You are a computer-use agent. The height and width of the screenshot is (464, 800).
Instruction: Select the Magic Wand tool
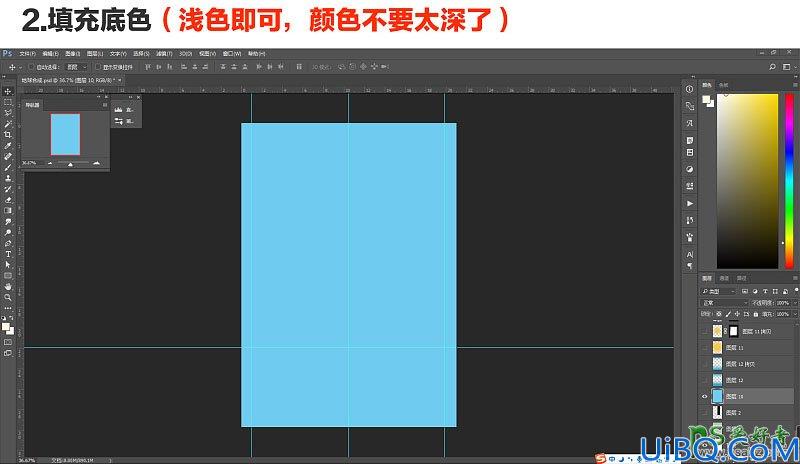(8, 124)
